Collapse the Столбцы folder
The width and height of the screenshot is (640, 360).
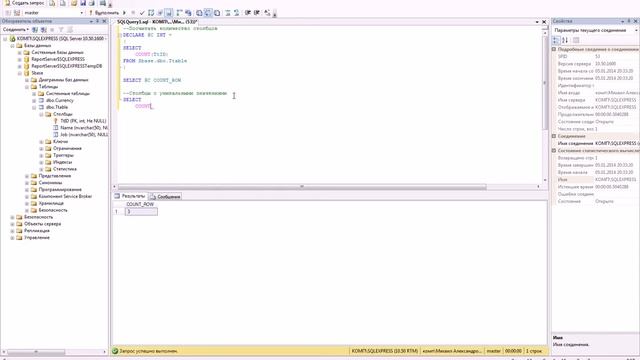click(x=41, y=114)
